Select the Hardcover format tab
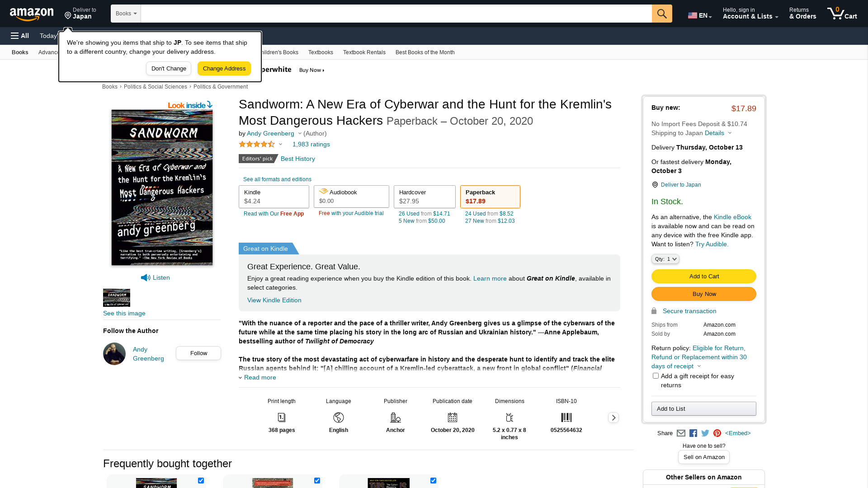This screenshot has width=868, height=488. (425, 197)
